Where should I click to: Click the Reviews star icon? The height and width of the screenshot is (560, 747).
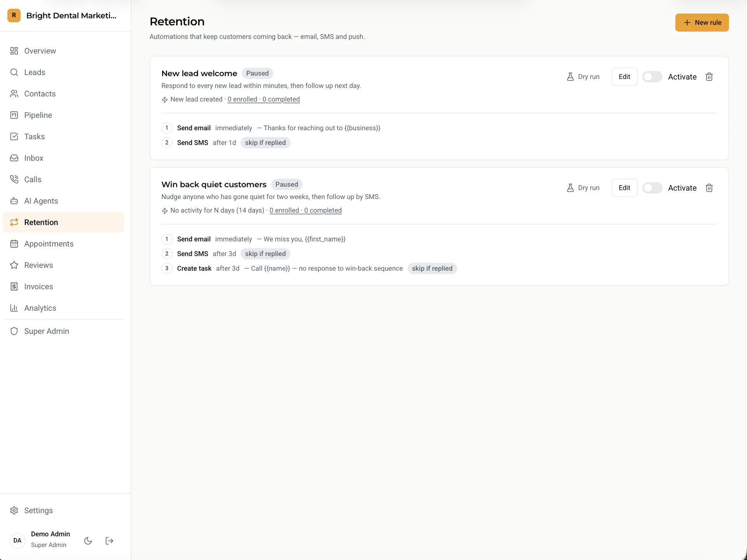pyautogui.click(x=14, y=265)
